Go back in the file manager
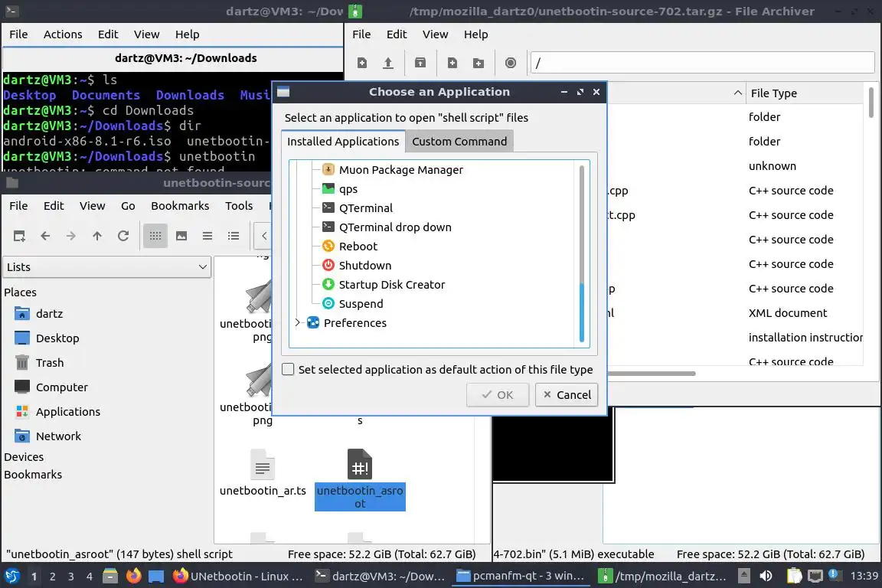 pos(46,236)
